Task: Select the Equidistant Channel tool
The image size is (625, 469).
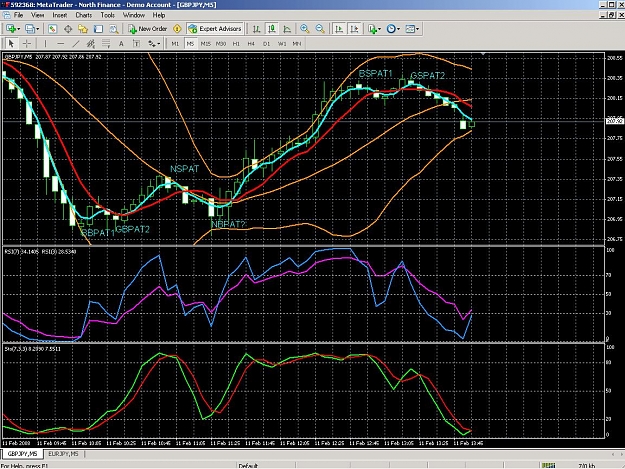Action: pos(91,43)
